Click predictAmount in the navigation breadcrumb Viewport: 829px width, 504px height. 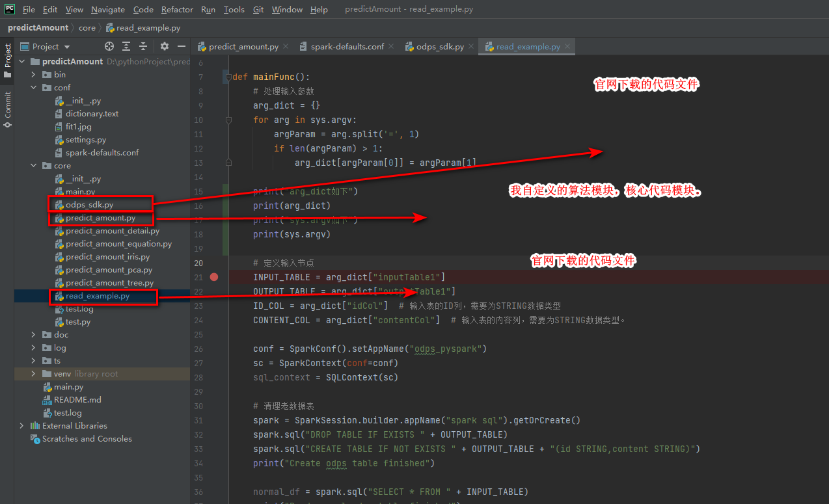[x=38, y=28]
